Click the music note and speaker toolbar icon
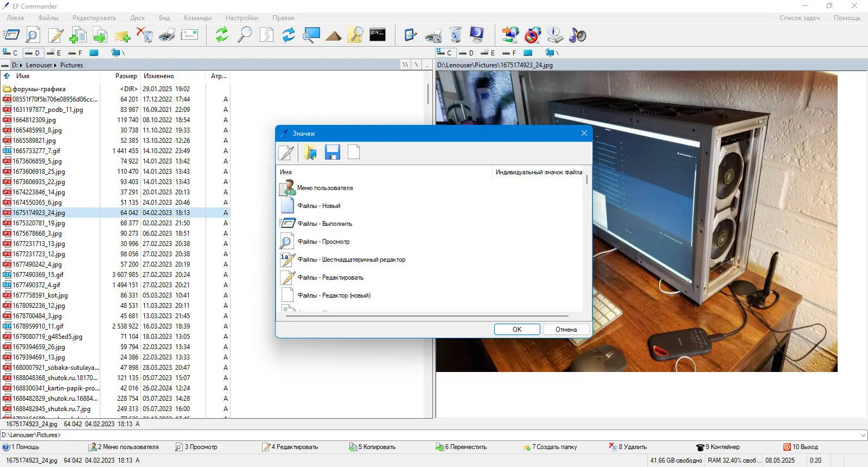The height and width of the screenshot is (467, 868). pos(578,35)
